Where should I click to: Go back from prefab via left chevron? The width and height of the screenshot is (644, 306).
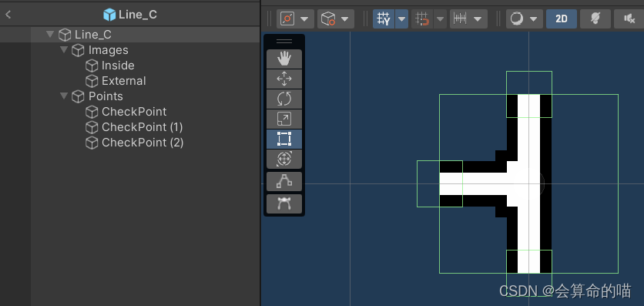tap(8, 15)
